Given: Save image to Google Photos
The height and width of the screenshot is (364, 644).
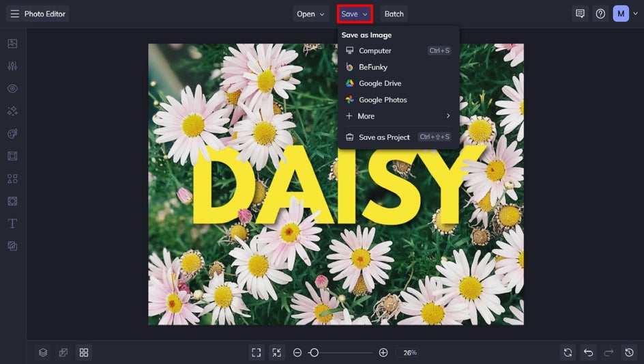Looking at the screenshot, I should (x=398, y=100).
